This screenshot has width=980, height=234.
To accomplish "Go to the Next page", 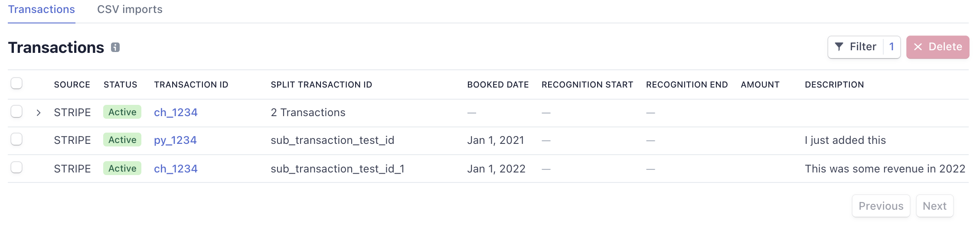I will [x=934, y=206].
